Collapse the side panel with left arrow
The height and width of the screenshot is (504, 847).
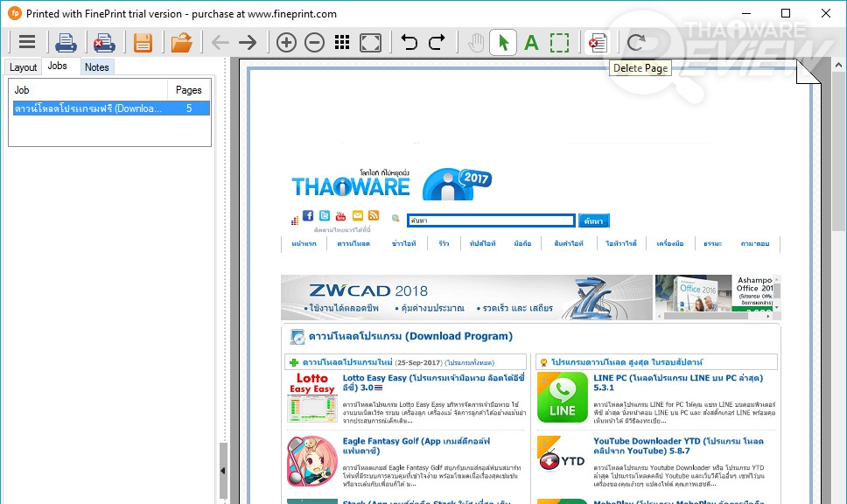click(223, 471)
